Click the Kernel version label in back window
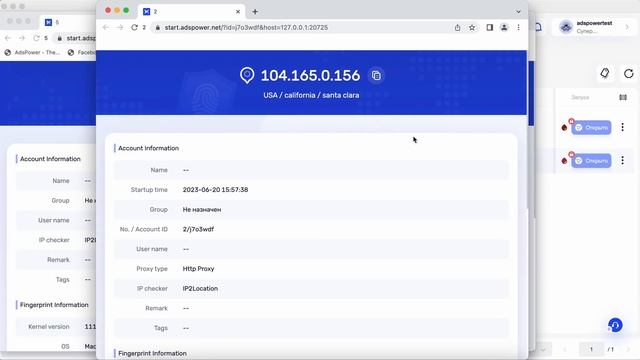 (x=49, y=327)
